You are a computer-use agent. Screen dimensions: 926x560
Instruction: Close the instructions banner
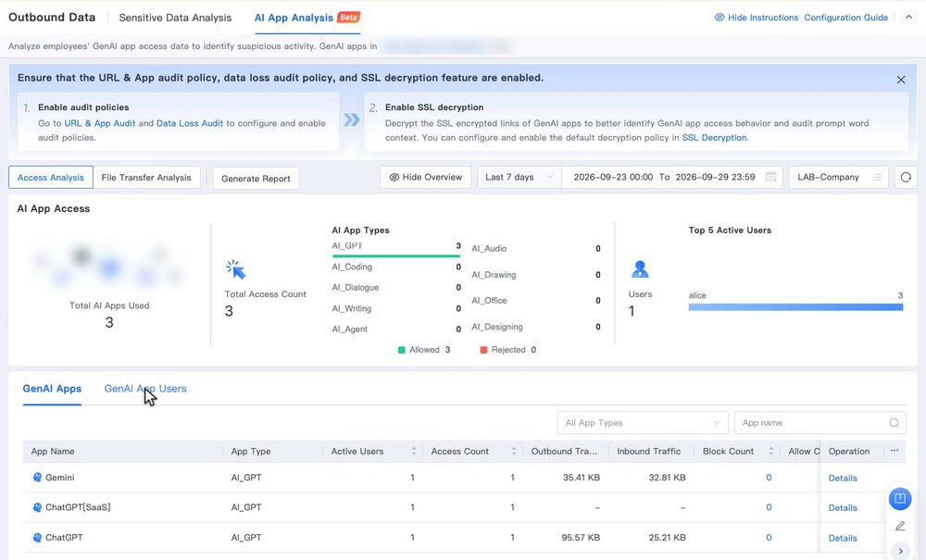pyautogui.click(x=901, y=80)
